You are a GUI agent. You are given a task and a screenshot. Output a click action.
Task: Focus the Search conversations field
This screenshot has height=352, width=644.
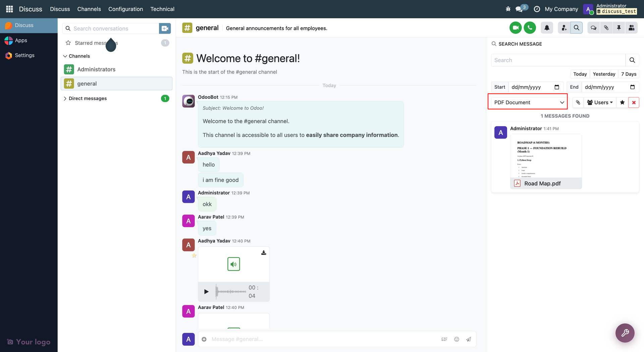[111, 29]
